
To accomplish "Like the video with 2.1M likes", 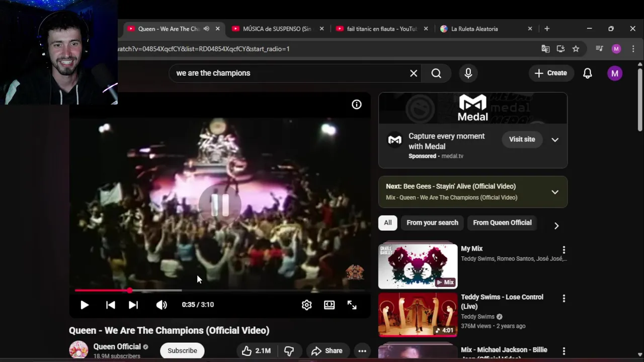I will [x=256, y=351].
